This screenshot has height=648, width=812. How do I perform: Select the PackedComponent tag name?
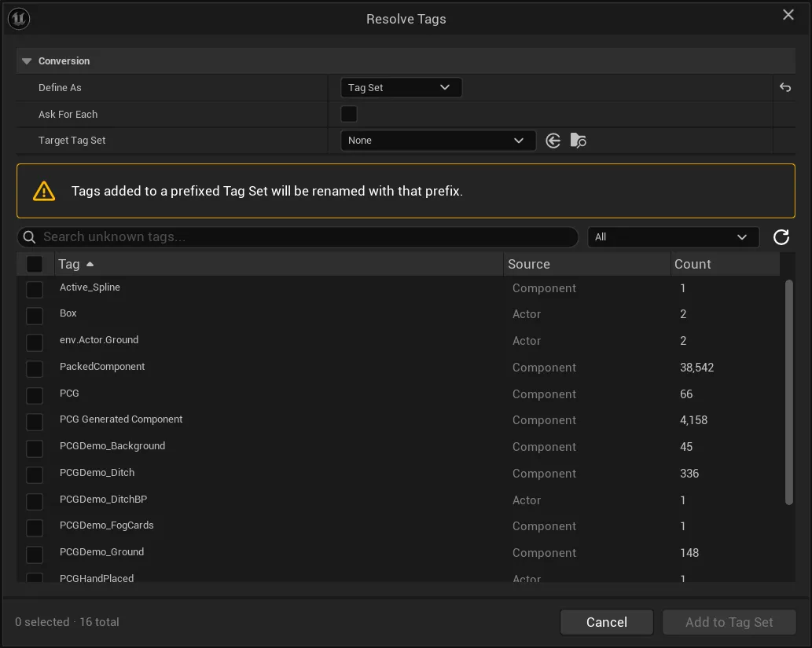(102, 367)
